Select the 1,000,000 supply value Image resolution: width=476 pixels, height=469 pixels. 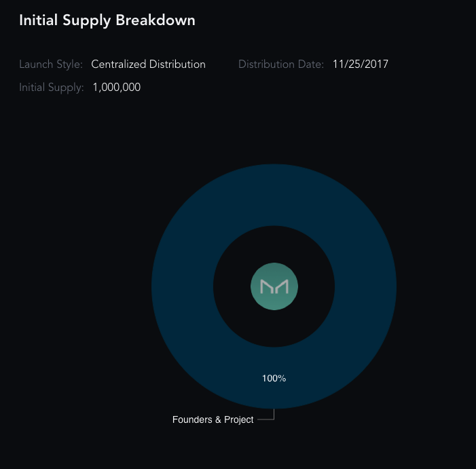(117, 88)
